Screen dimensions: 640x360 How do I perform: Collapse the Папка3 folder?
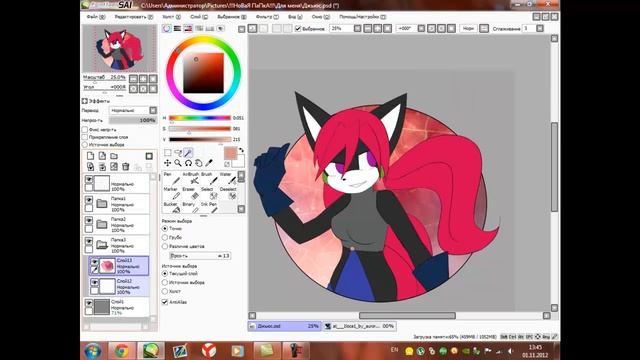click(102, 245)
